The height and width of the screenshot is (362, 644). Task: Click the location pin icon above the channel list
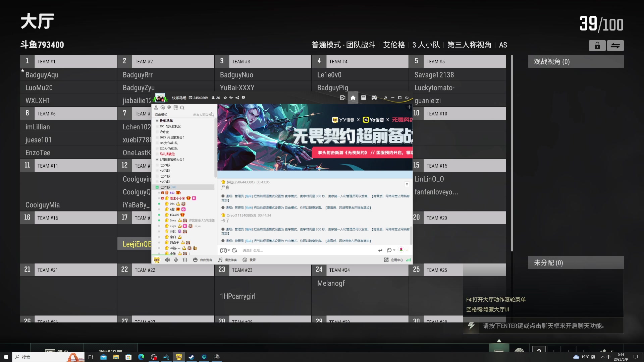tap(169, 108)
